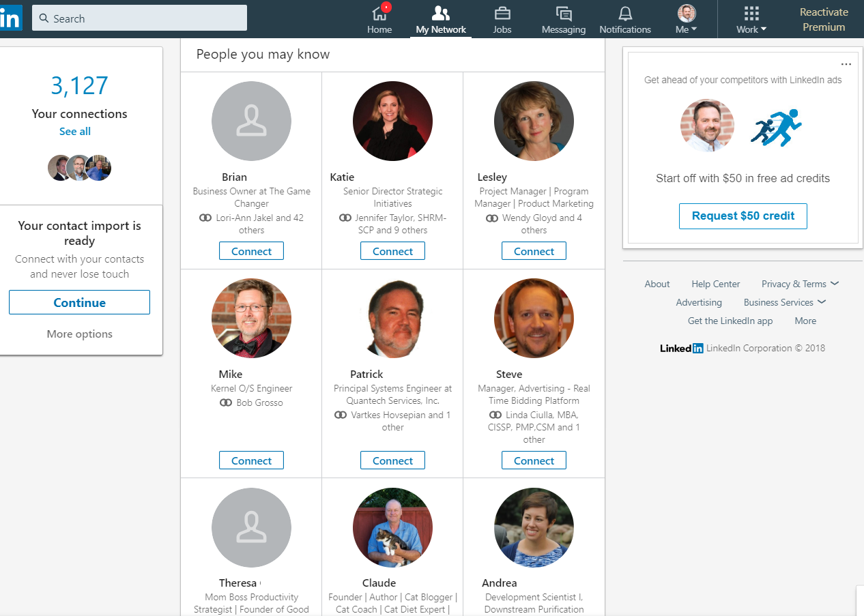Open the Notifications bell icon

click(x=625, y=14)
